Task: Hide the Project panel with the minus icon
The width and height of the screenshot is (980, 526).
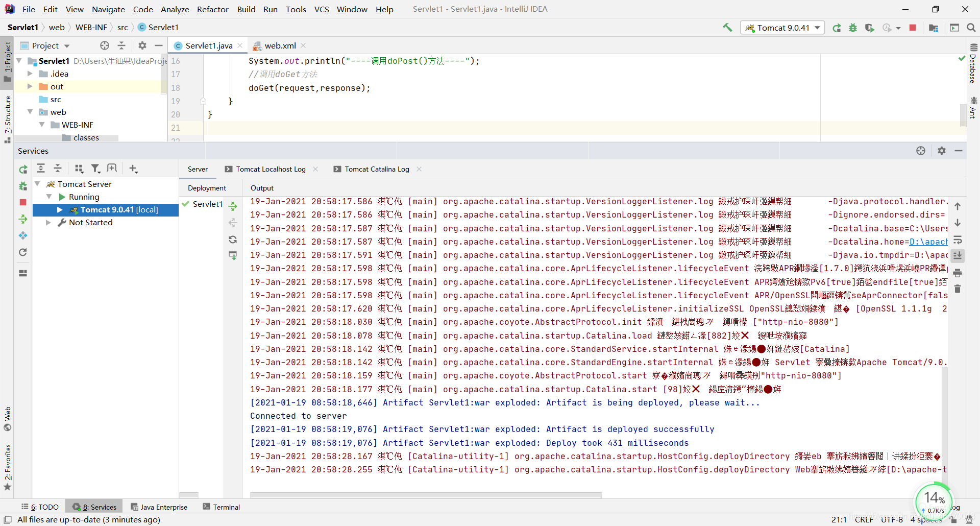Action: point(159,45)
